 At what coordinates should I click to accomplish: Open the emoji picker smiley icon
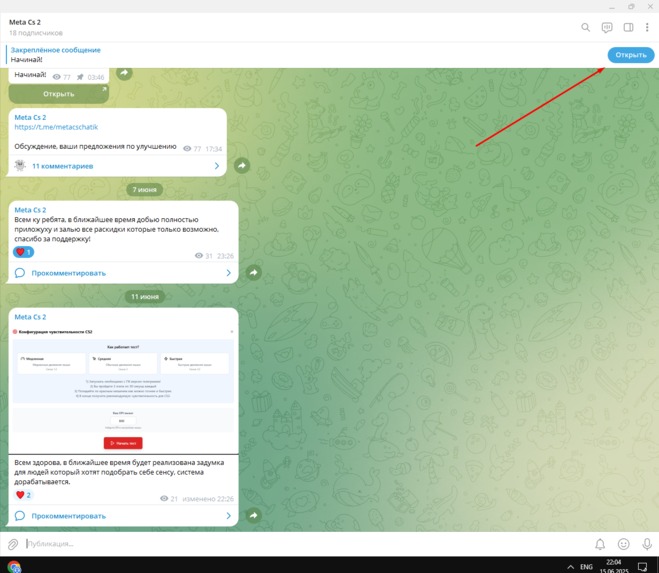pos(624,544)
